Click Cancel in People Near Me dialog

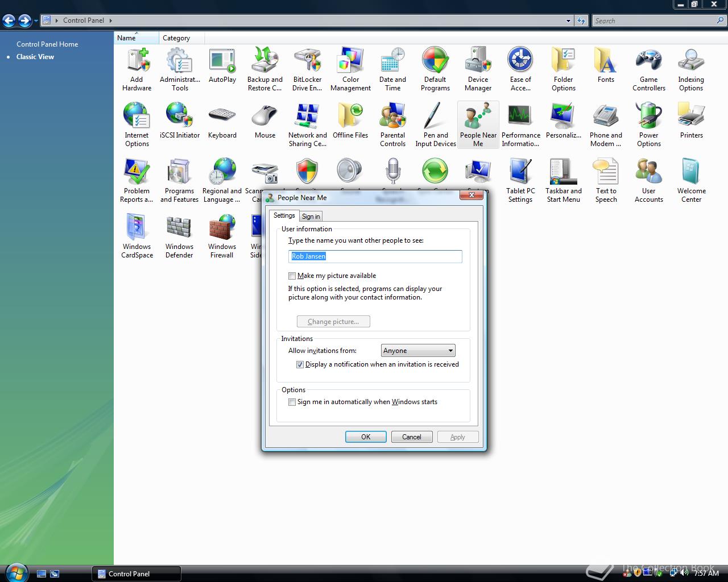click(412, 436)
